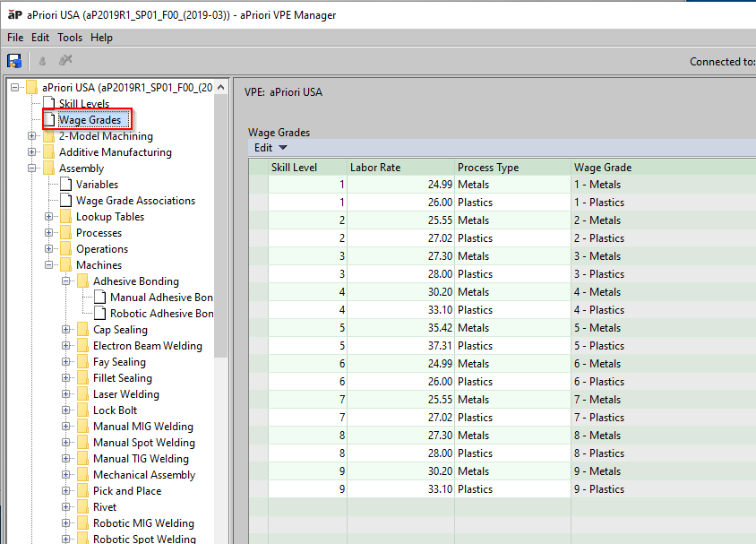This screenshot has height=544, width=756.
Task: Click the Skill Levels document icon
Action: (x=48, y=104)
